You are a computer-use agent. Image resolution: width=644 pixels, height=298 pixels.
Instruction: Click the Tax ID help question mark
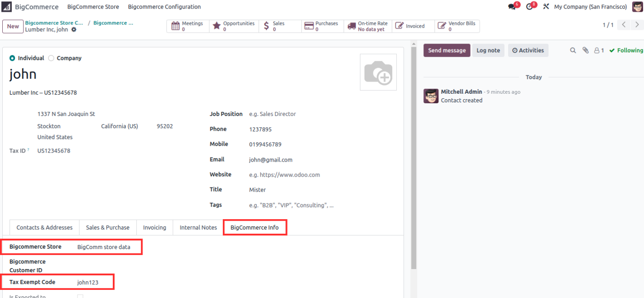pyautogui.click(x=28, y=149)
